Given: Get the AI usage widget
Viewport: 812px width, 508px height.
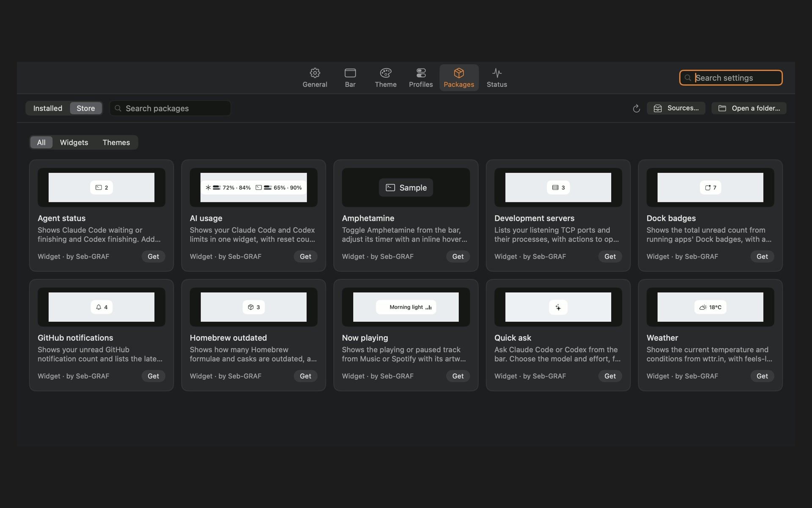Looking at the screenshot, I should tap(305, 257).
